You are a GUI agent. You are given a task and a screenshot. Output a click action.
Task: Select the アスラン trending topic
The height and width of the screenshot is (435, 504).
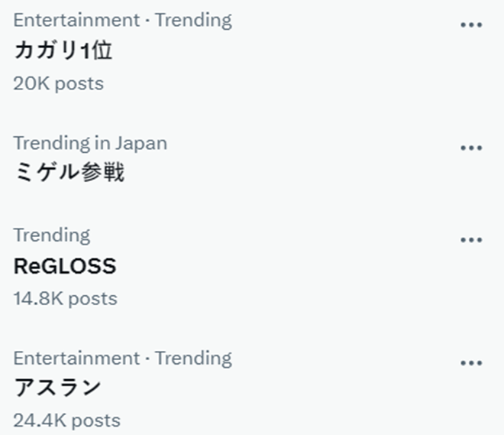(57, 388)
